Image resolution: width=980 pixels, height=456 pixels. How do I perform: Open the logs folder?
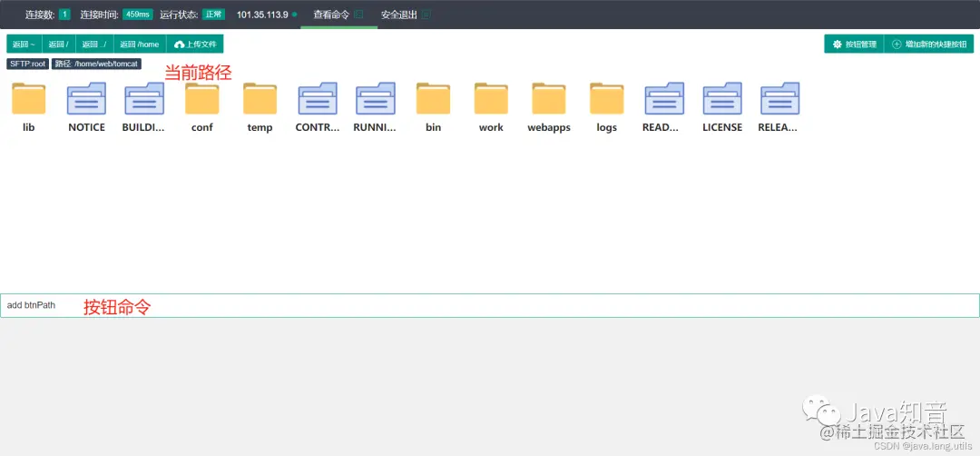click(x=607, y=99)
